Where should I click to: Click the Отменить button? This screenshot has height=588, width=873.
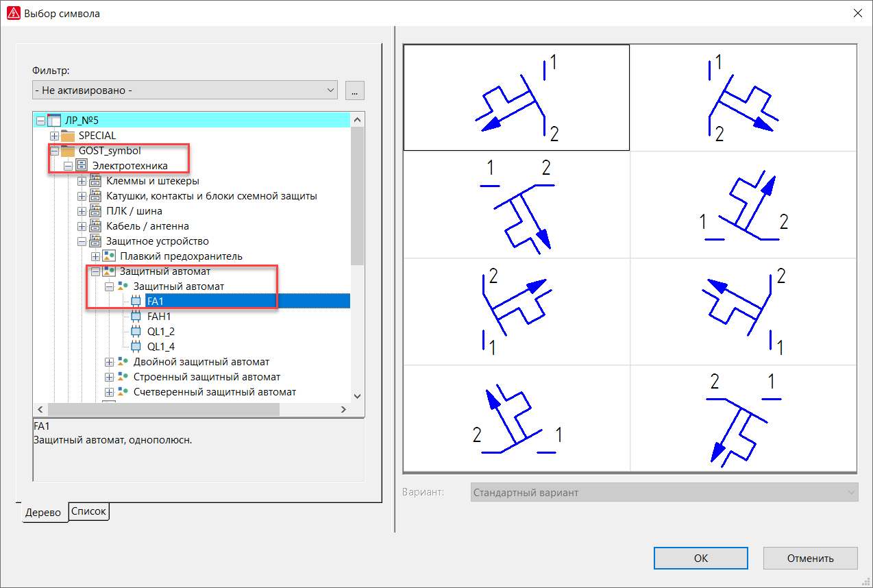tap(811, 558)
